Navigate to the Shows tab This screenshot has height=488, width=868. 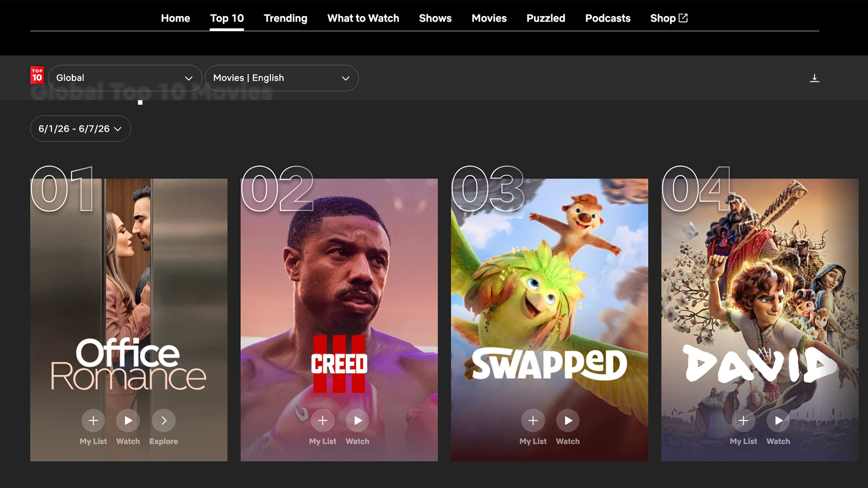click(x=435, y=18)
